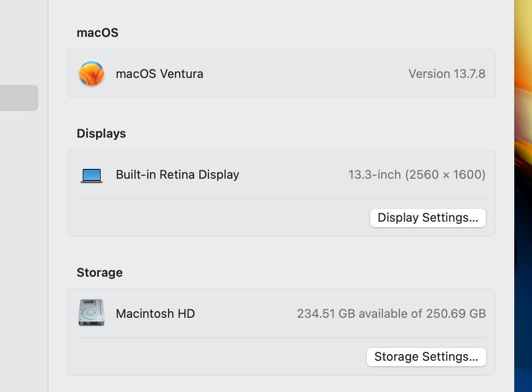The width and height of the screenshot is (532, 392).
Task: Click the "macOS" section heading
Action: 98,33
